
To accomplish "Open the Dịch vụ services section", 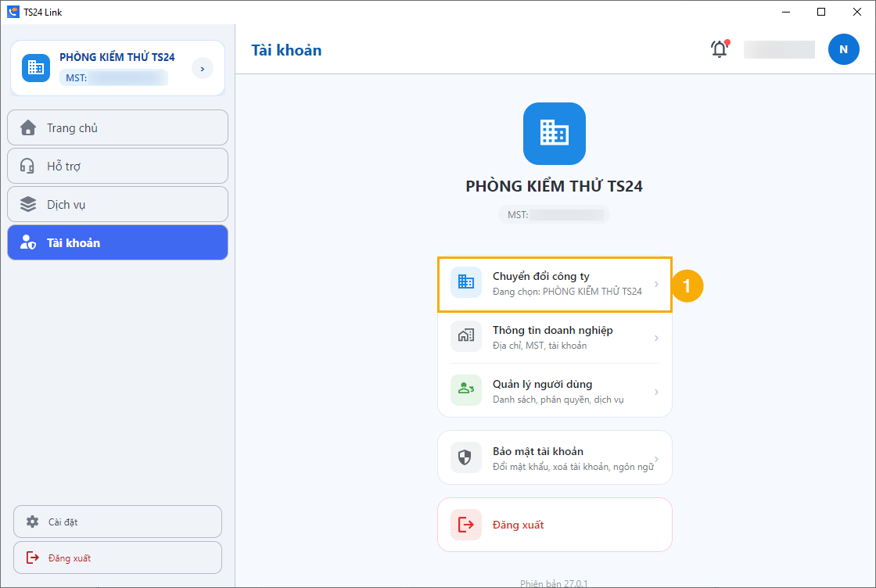I will click(x=117, y=204).
